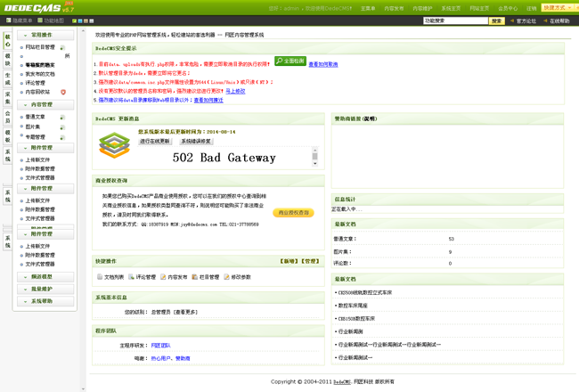Click arrow icon beside 在线帮助
The width and height of the screenshot is (579, 392).
pos(545,21)
